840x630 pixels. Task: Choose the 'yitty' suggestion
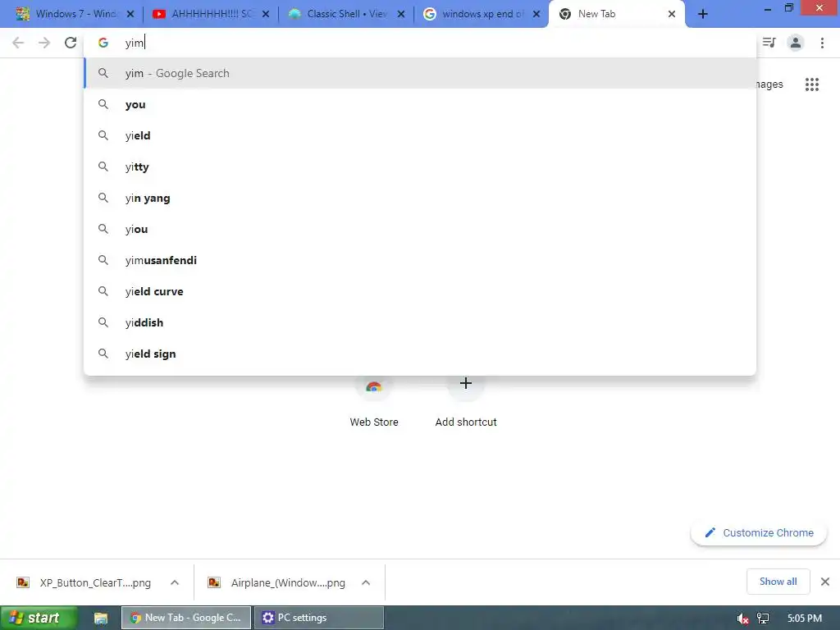pos(420,167)
